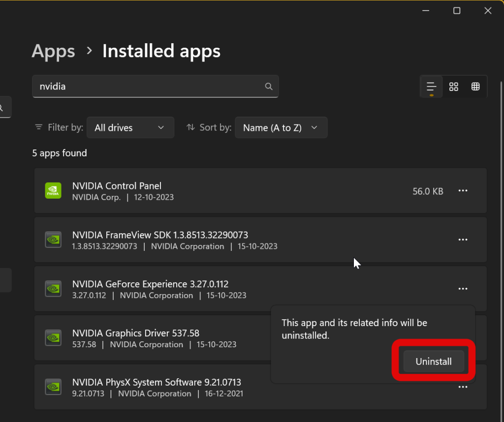Viewport: 504px width, 422px height.
Task: Open more options for NVIDIA FrameView SDK
Action: [x=463, y=240]
